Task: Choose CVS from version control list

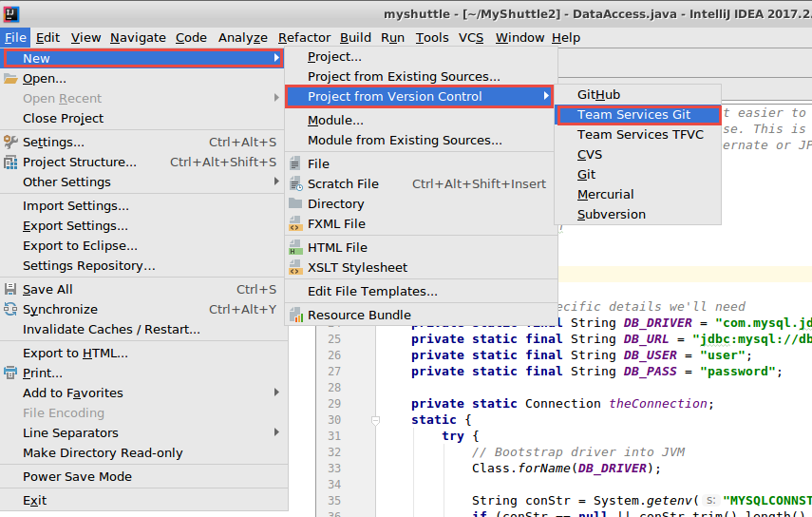Action: 637,155
